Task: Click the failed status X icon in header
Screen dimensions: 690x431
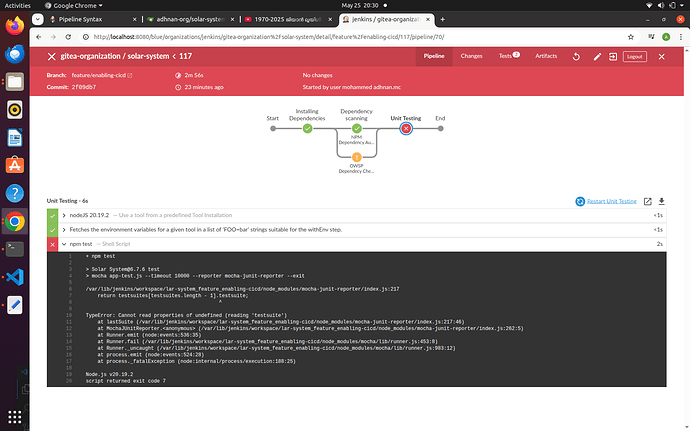Action: point(51,57)
